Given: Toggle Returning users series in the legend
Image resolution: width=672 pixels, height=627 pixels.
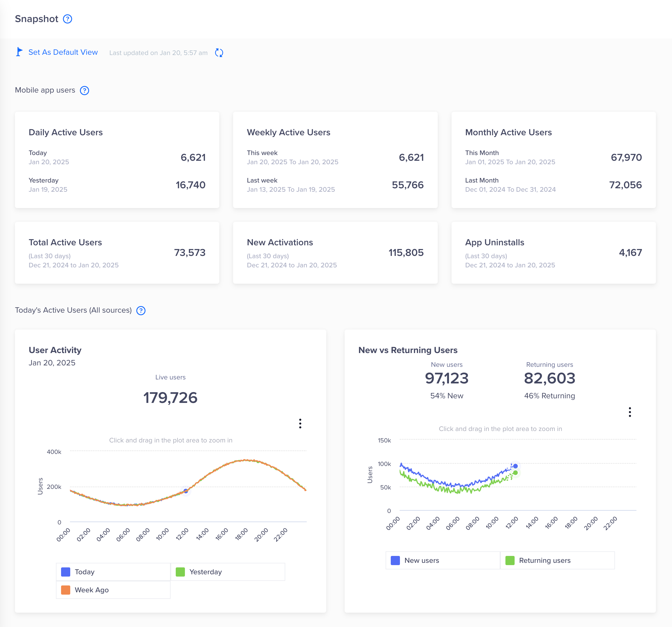Looking at the screenshot, I should [x=557, y=561].
